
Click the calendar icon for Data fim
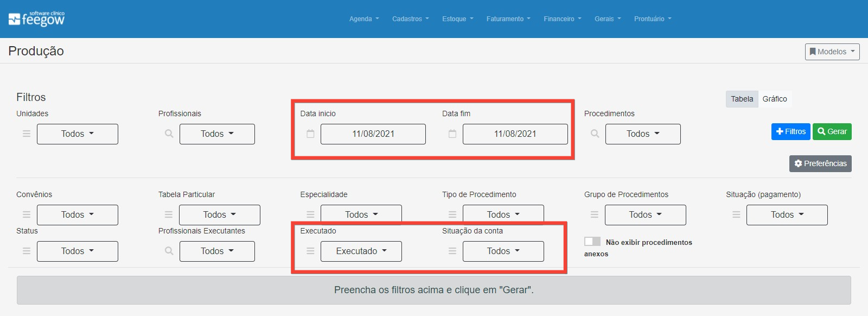coord(452,134)
